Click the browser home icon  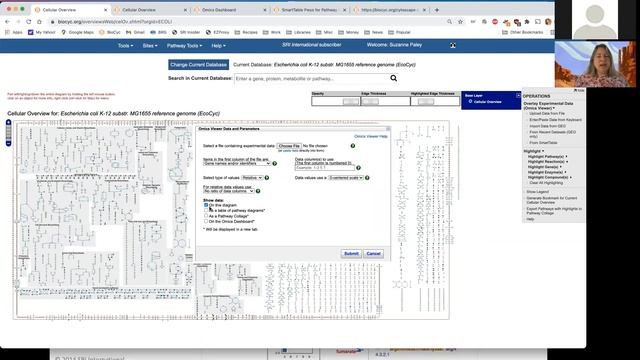coord(39,22)
